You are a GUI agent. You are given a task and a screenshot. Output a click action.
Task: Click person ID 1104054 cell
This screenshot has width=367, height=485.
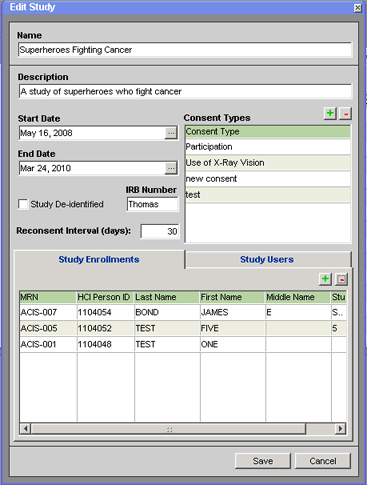105,312
